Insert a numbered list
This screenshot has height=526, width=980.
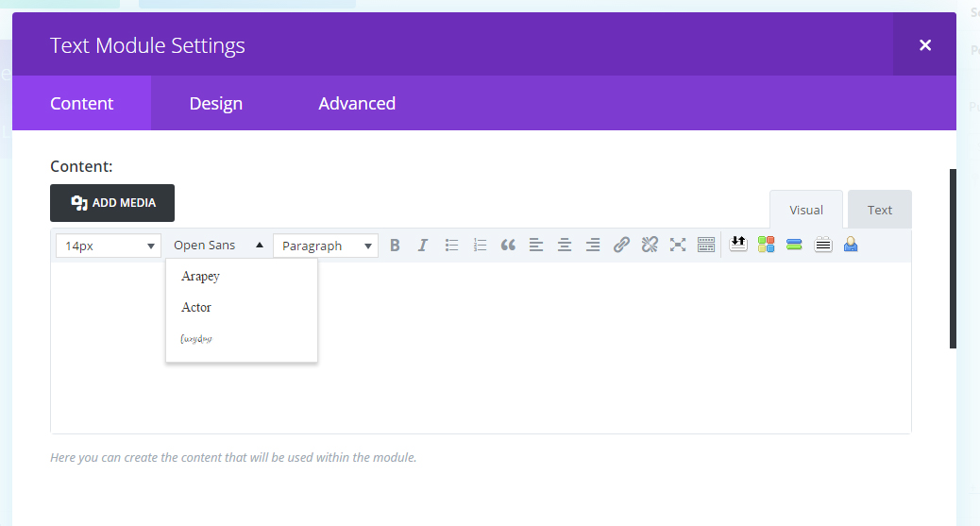pyautogui.click(x=480, y=246)
